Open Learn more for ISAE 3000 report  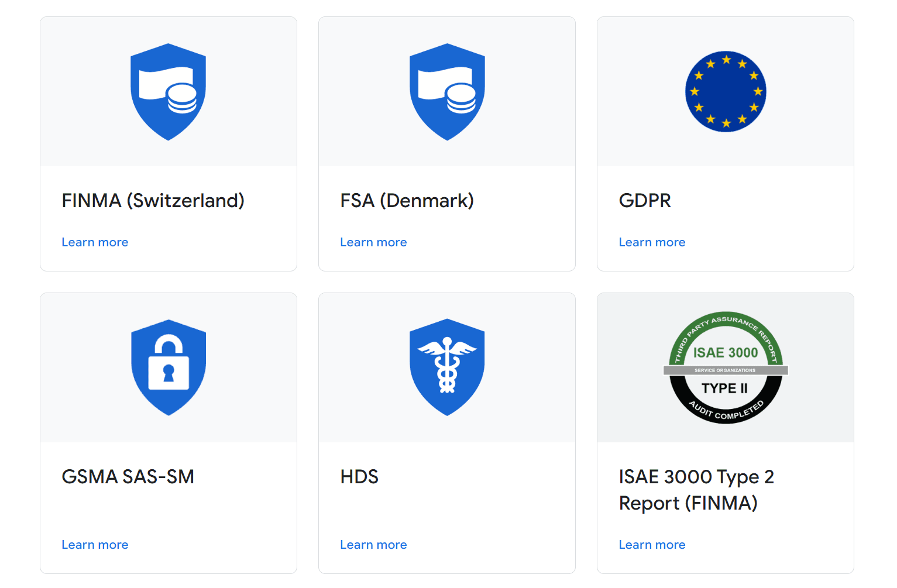(x=652, y=545)
